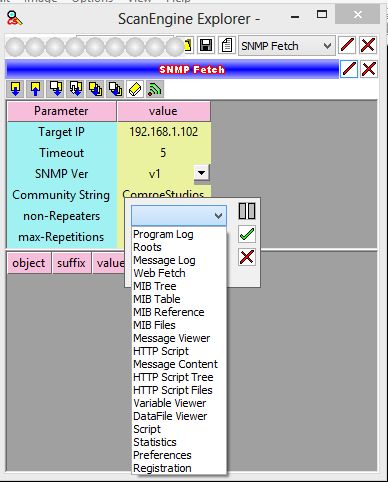Click the document pages icon

(227, 45)
